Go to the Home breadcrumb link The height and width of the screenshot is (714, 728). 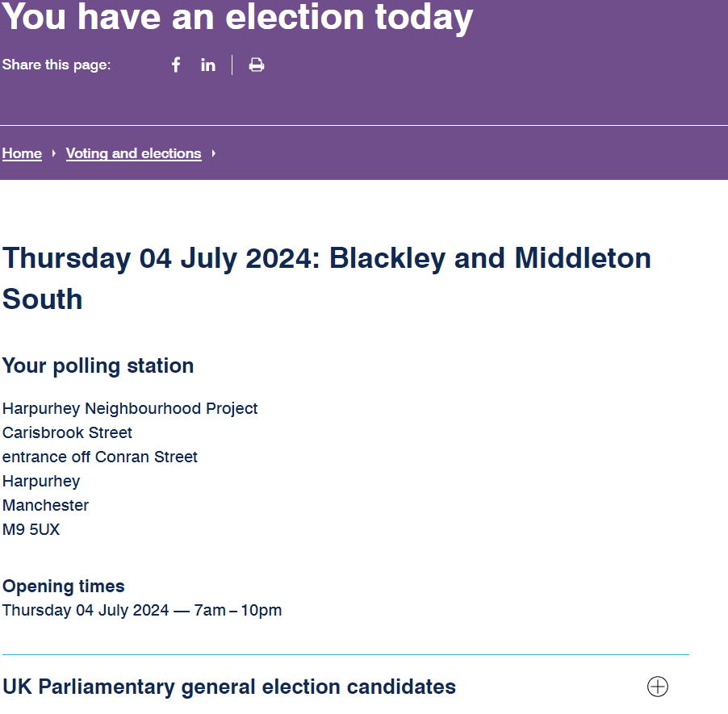(x=22, y=153)
